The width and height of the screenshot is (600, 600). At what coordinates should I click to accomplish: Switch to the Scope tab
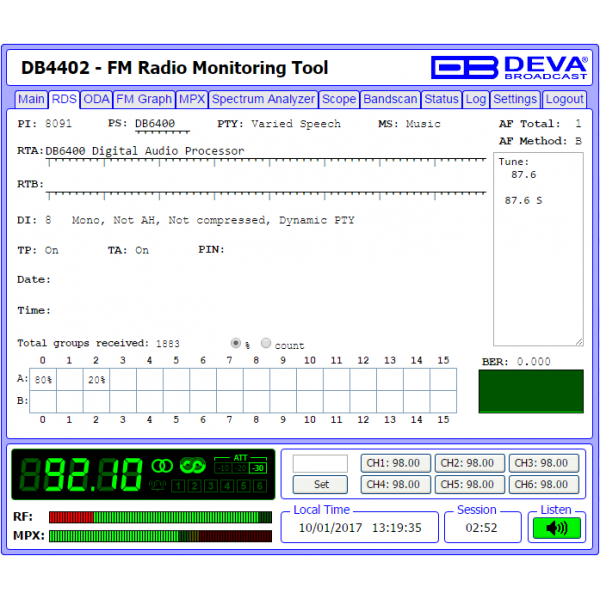tap(339, 99)
